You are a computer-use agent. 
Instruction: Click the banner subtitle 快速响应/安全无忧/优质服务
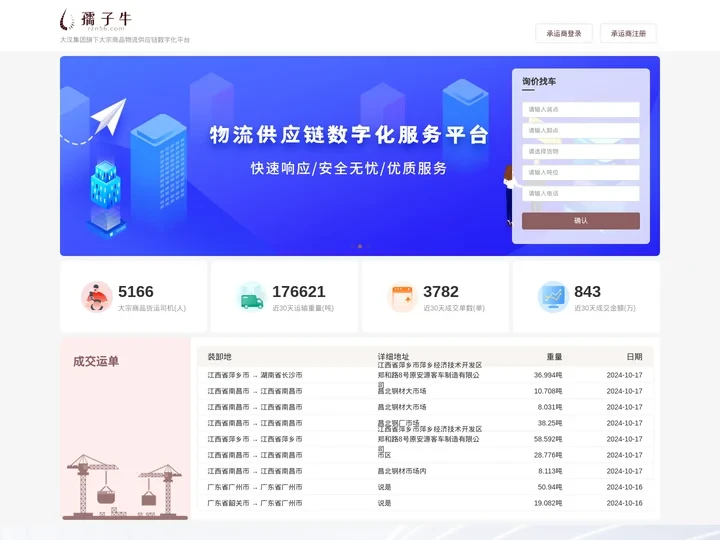pos(349,169)
